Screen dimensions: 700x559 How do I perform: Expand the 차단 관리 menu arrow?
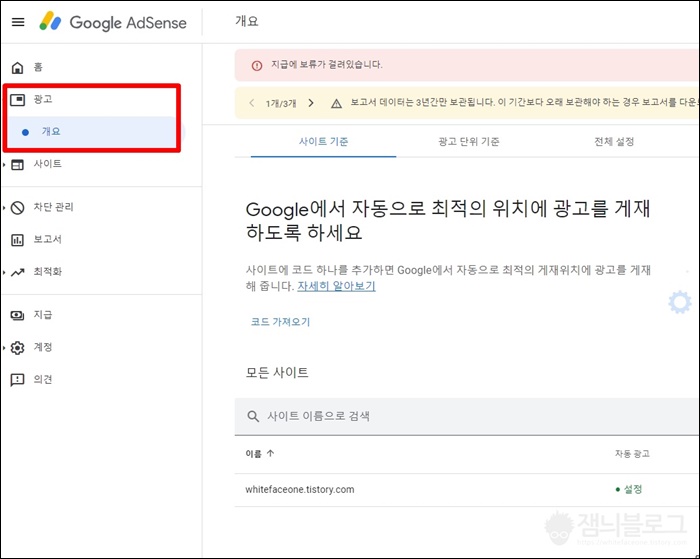[x=4, y=208]
